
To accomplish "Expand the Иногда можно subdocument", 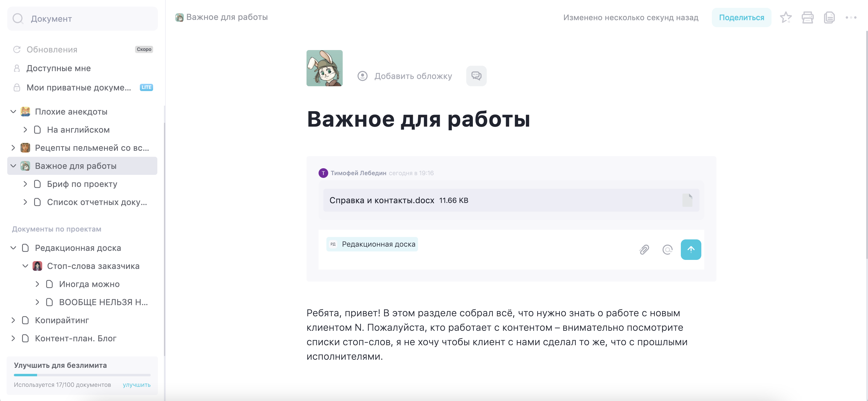I will click(x=37, y=284).
